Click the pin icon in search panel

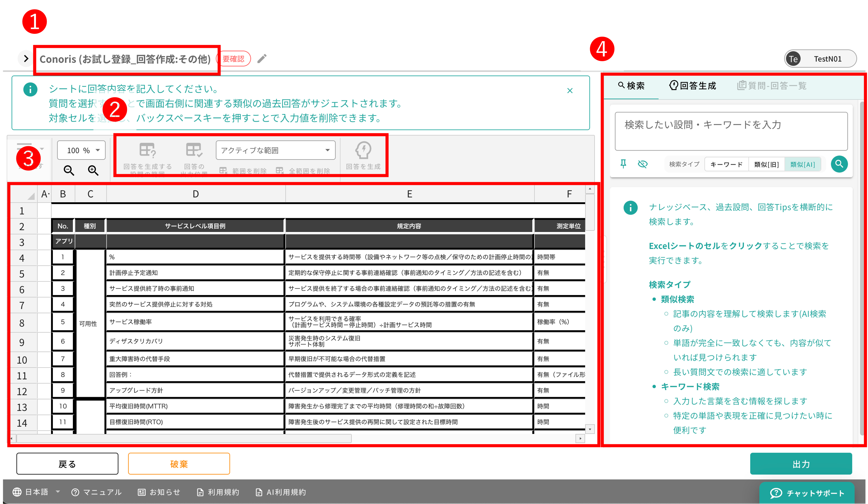coord(623,164)
